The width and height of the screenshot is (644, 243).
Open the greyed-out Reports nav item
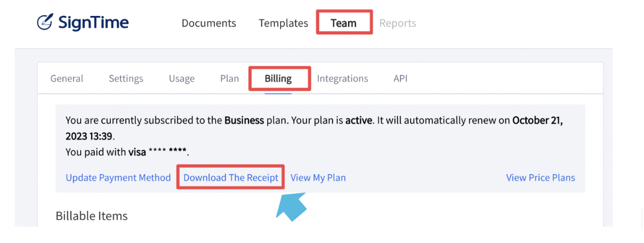tap(398, 23)
